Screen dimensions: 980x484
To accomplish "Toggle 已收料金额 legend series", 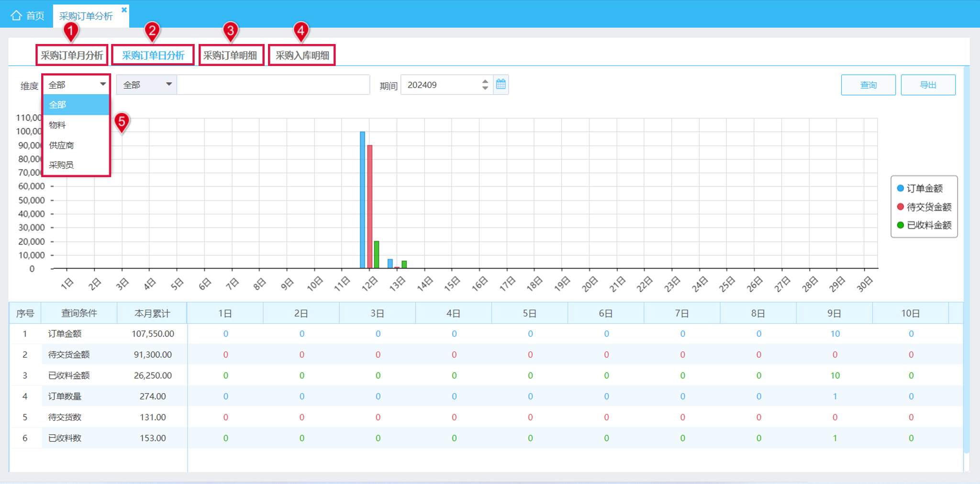I will [x=924, y=225].
